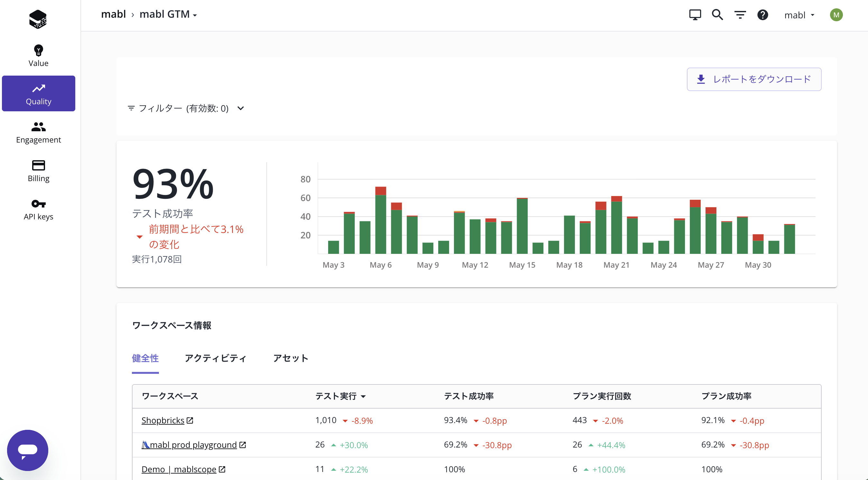Expand the フィルター (有効数: 0) panel

[186, 108]
